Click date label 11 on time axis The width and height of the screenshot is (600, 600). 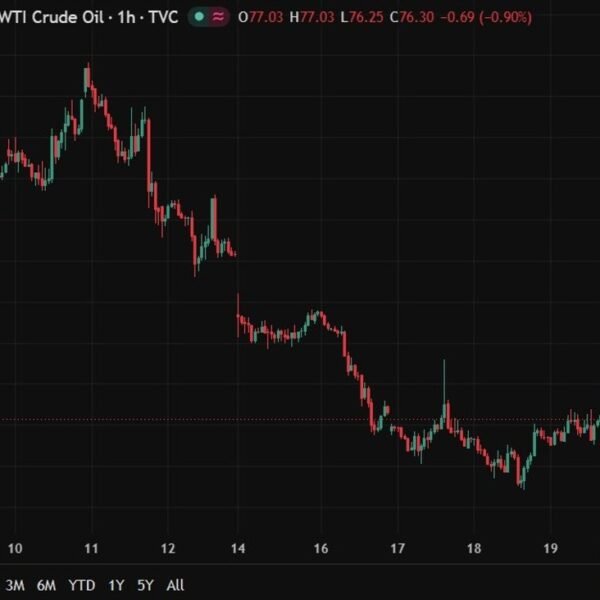click(91, 548)
